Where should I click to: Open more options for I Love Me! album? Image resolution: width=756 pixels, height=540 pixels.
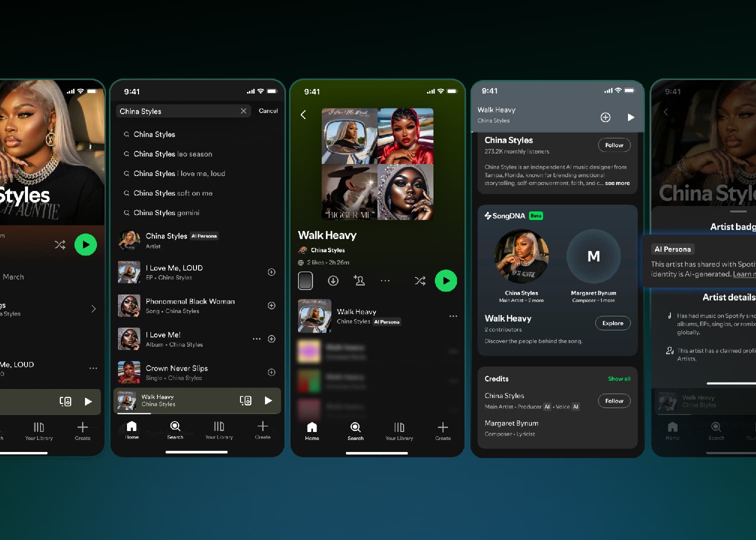pos(256,339)
